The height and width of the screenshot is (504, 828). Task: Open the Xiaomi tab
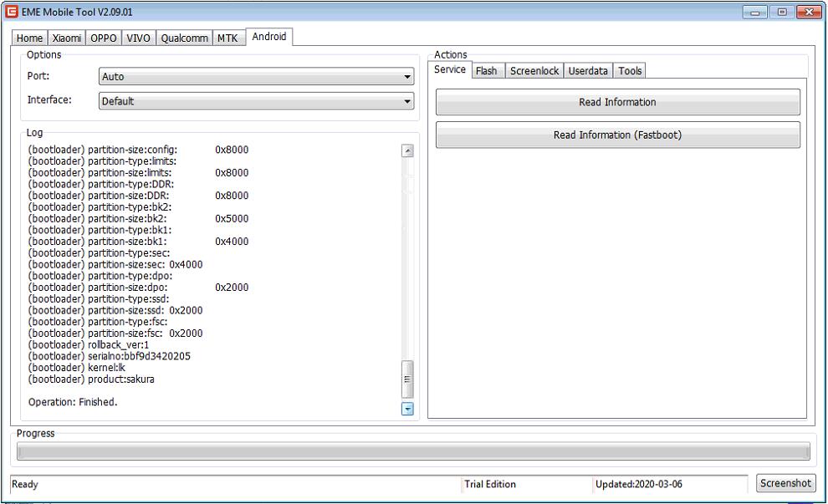67,38
